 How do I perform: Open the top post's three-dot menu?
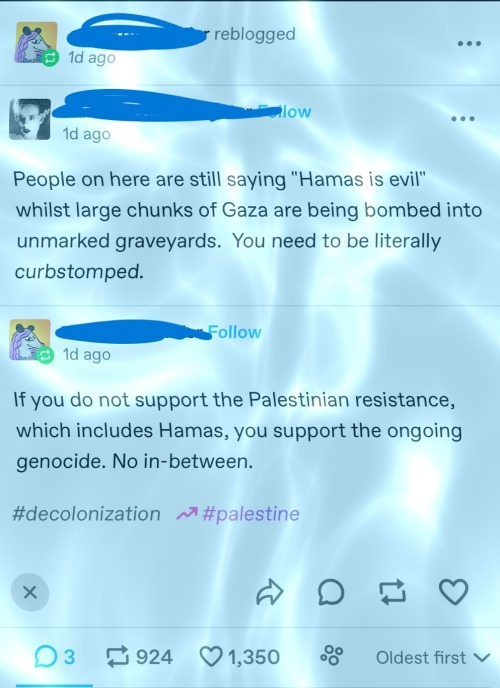point(469,43)
